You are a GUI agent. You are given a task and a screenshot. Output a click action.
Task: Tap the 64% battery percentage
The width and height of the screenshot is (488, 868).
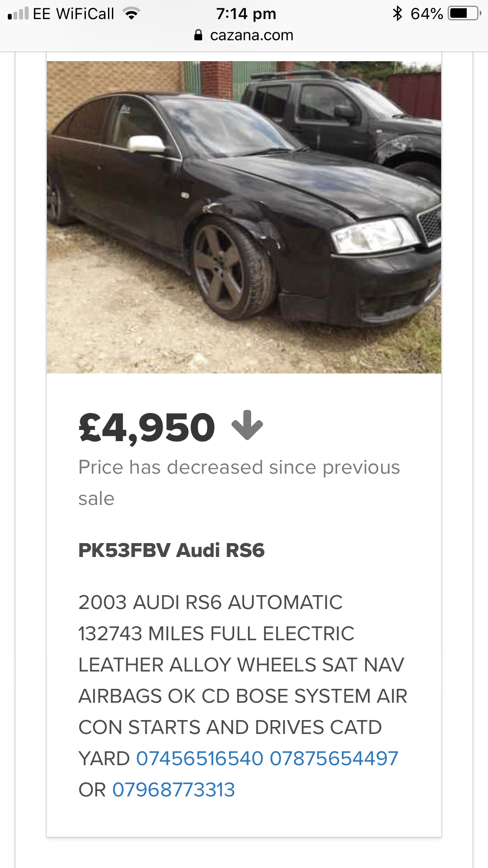[x=426, y=14]
